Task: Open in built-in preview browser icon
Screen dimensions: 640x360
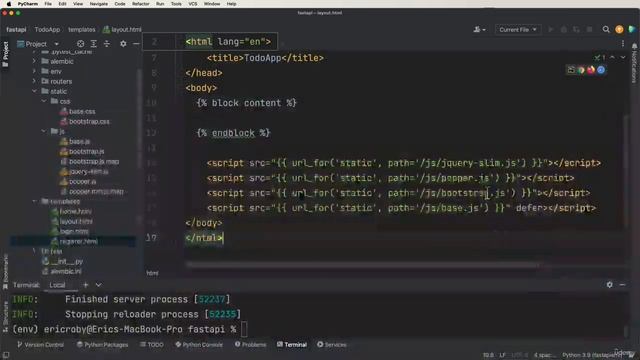Action: [x=571, y=70]
